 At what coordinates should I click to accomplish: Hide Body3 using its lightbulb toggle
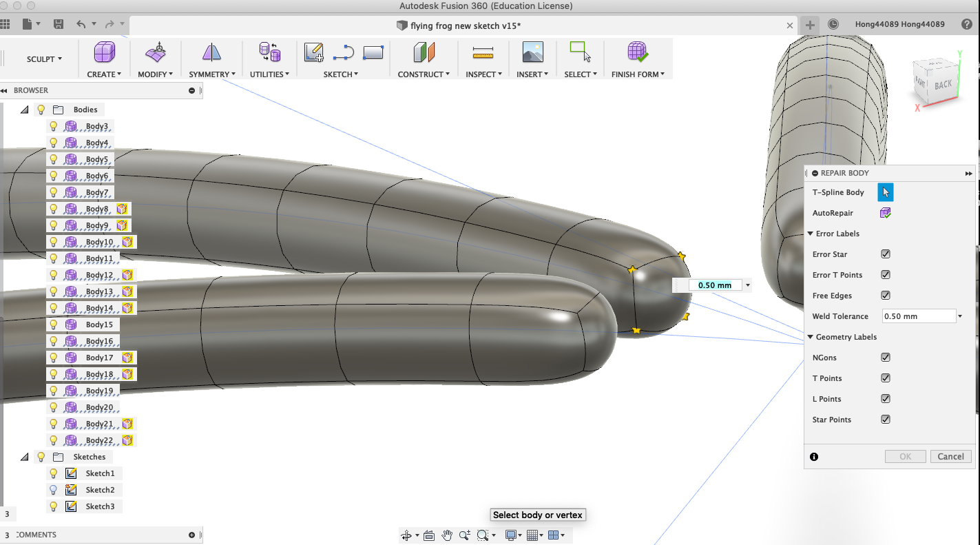pyautogui.click(x=53, y=125)
